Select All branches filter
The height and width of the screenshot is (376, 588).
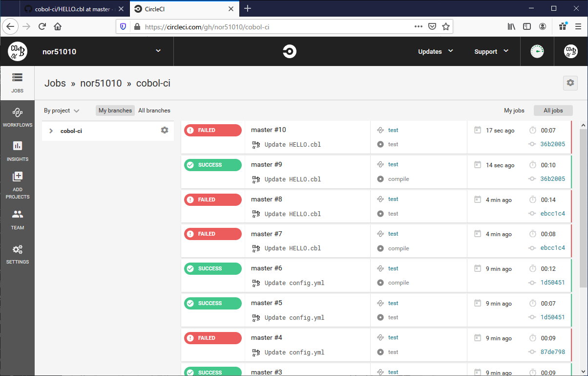coord(154,111)
